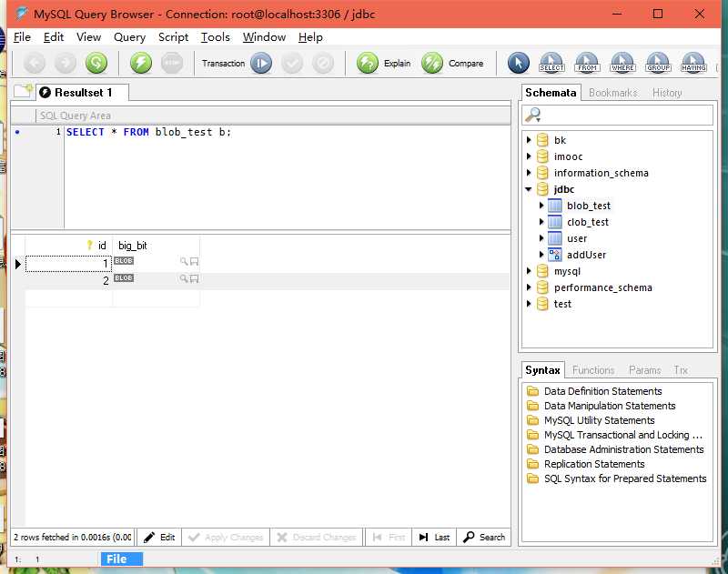
Task: Expand the test schema
Action: click(529, 304)
